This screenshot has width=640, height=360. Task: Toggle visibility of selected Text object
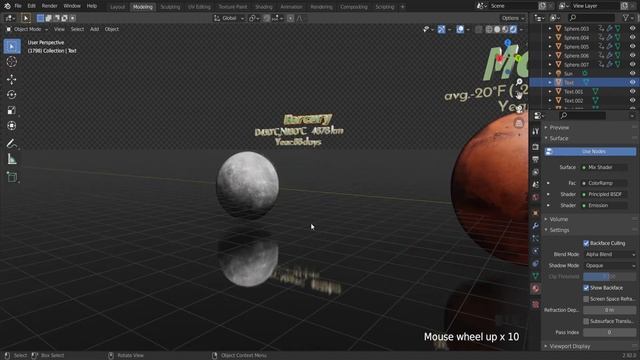[632, 82]
